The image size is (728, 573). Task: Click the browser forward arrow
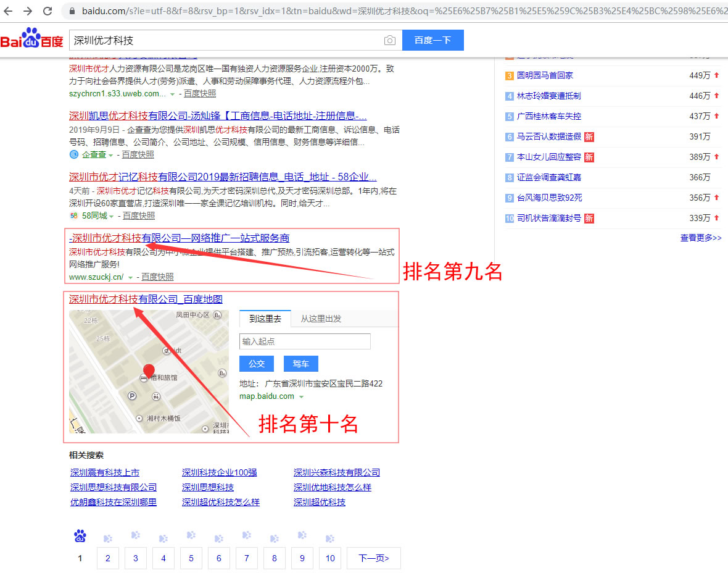point(28,11)
